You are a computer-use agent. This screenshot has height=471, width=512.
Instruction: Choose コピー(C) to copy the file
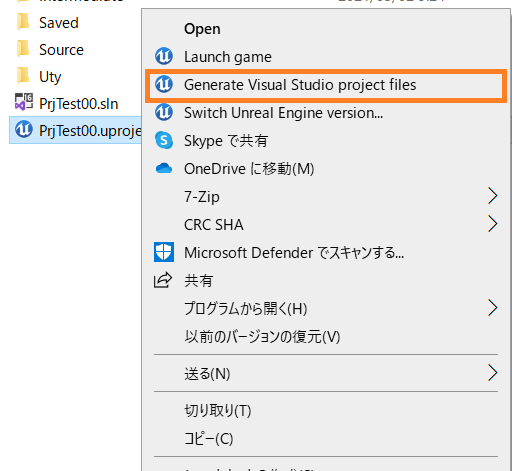click(x=209, y=439)
